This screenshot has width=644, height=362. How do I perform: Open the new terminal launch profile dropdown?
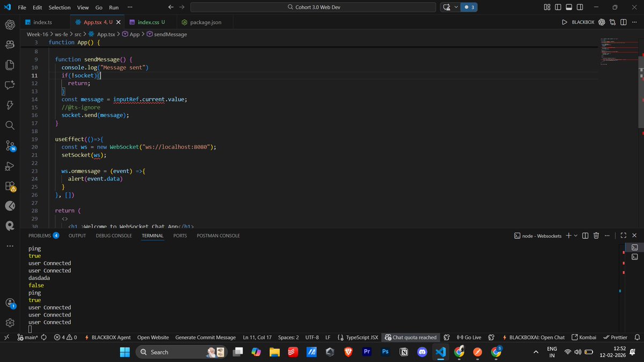tap(576, 235)
